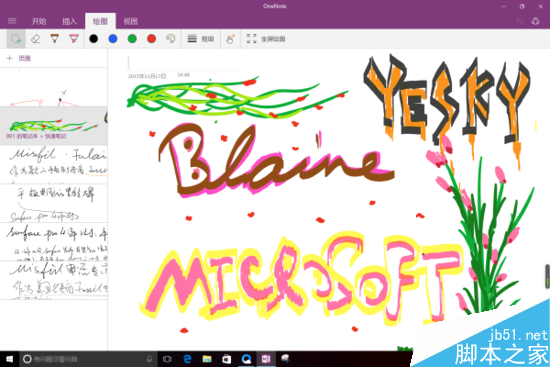
Task: Click the Cortana microphone icon
Action: (149, 359)
